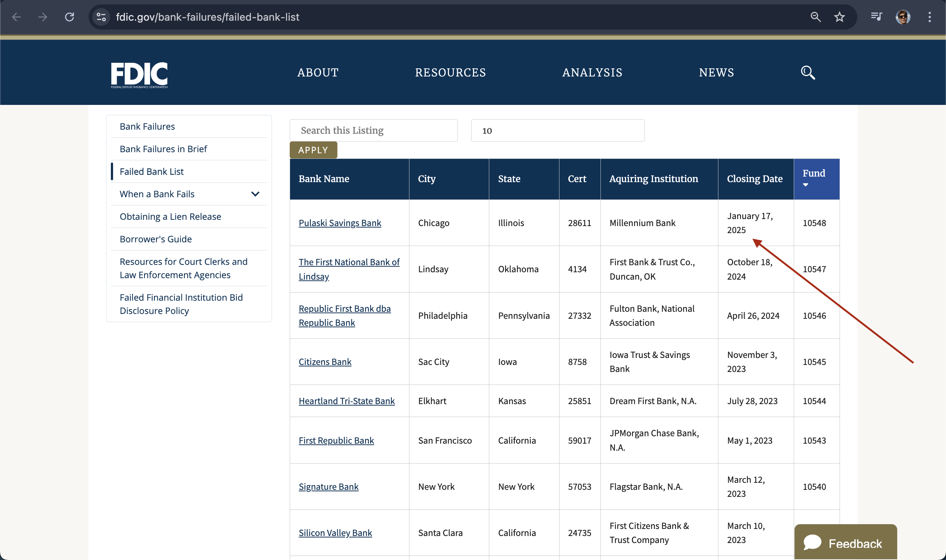The width and height of the screenshot is (946, 560).
Task: Click the FDIC logo
Action: [x=139, y=75]
